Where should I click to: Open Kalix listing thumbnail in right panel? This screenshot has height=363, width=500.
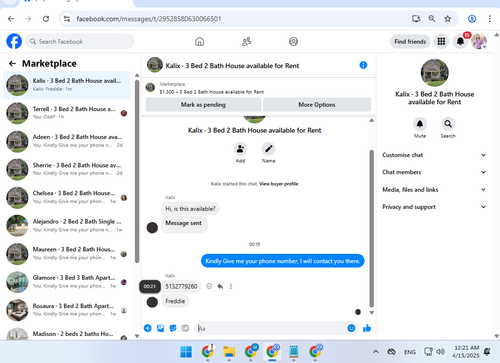pyautogui.click(x=434, y=73)
